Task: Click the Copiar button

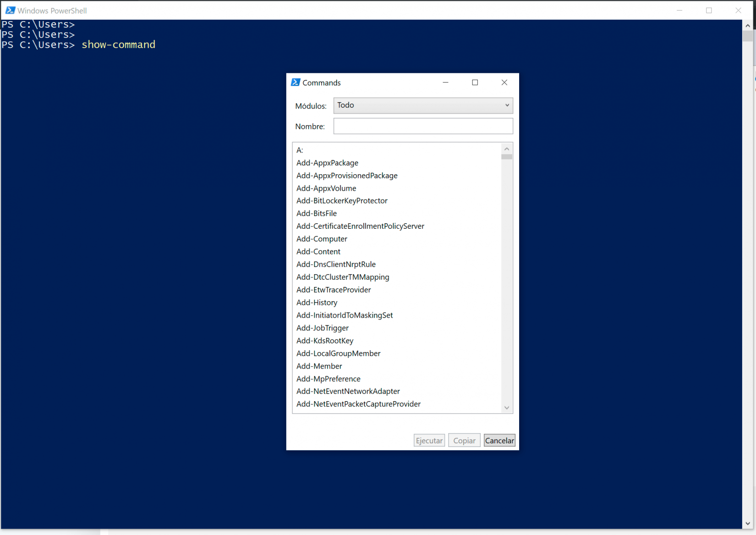Action: (x=464, y=441)
